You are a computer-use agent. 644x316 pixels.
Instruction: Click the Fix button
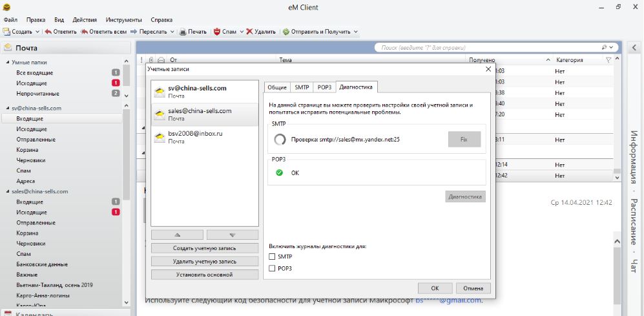tap(464, 140)
